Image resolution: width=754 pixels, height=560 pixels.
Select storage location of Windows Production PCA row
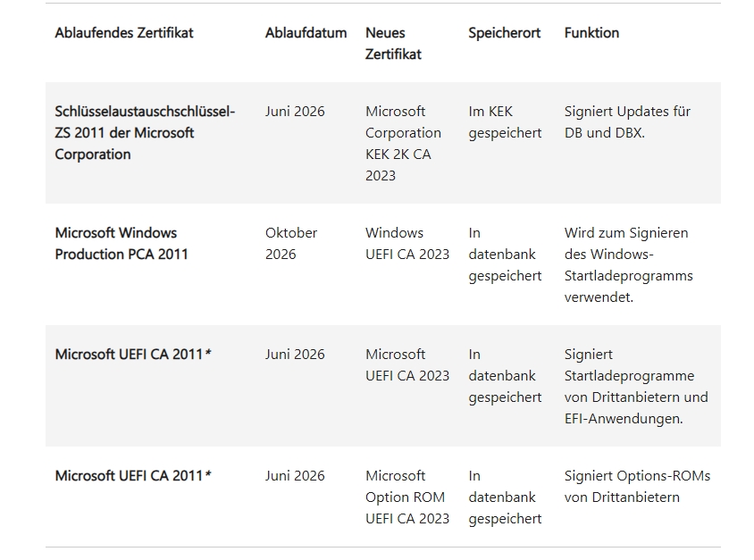click(x=505, y=255)
